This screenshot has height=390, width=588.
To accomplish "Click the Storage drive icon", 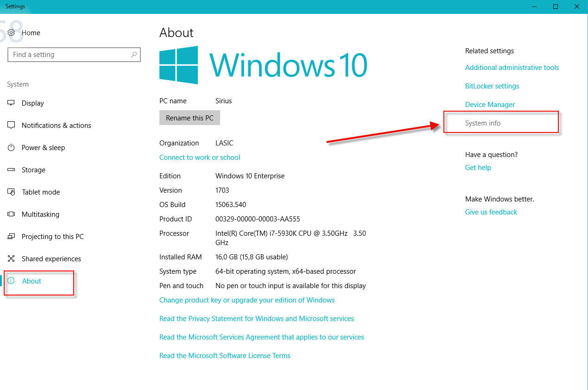I will point(12,170).
